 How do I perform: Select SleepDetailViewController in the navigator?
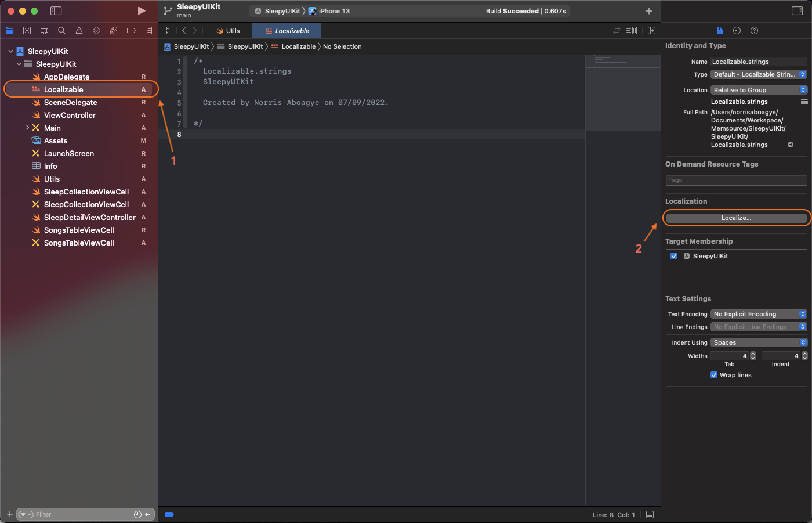[x=89, y=217]
